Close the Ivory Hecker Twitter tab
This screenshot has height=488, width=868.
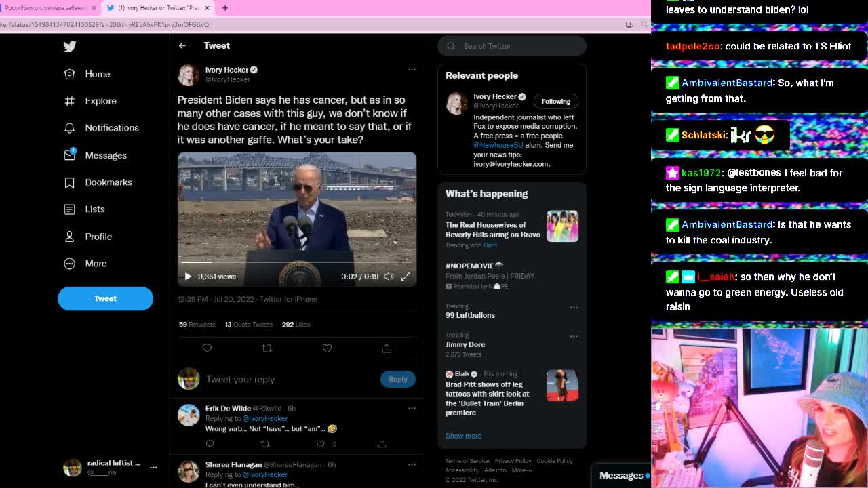(207, 8)
